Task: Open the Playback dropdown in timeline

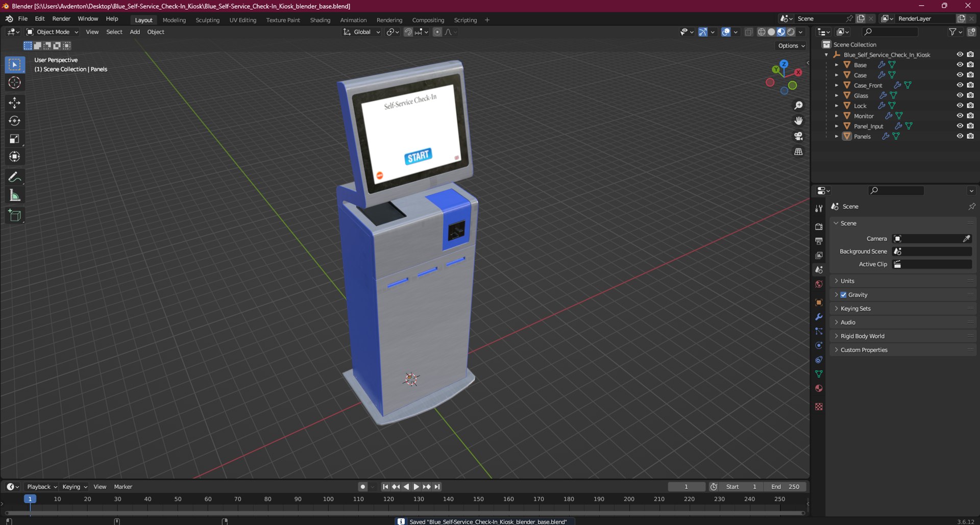Action: (42, 487)
